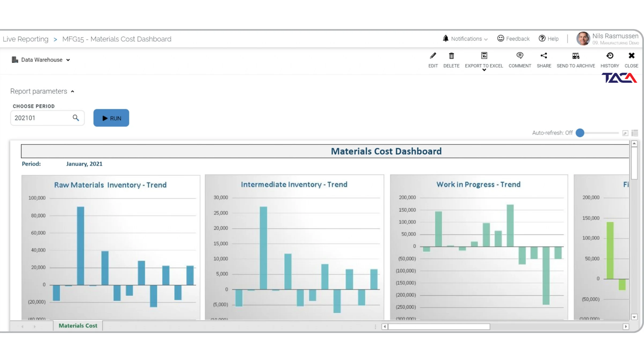Click the Data Warehouse building icon

pyautogui.click(x=15, y=60)
